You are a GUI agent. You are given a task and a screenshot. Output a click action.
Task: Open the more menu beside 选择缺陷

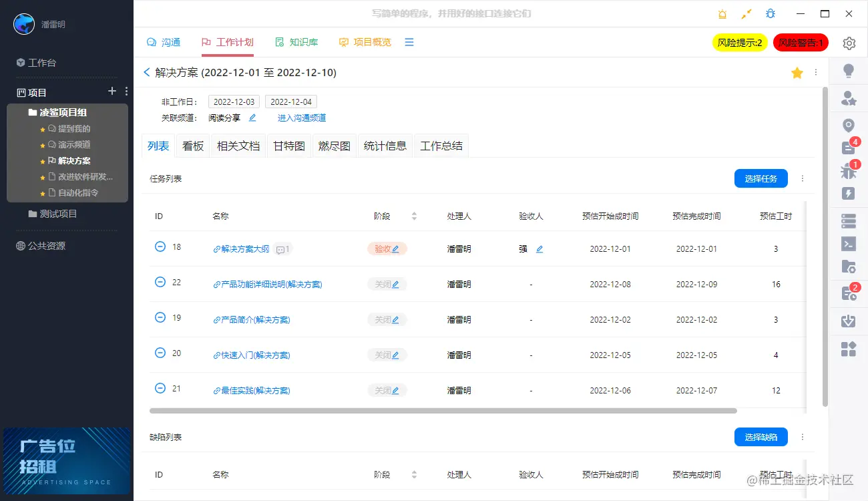click(x=803, y=437)
